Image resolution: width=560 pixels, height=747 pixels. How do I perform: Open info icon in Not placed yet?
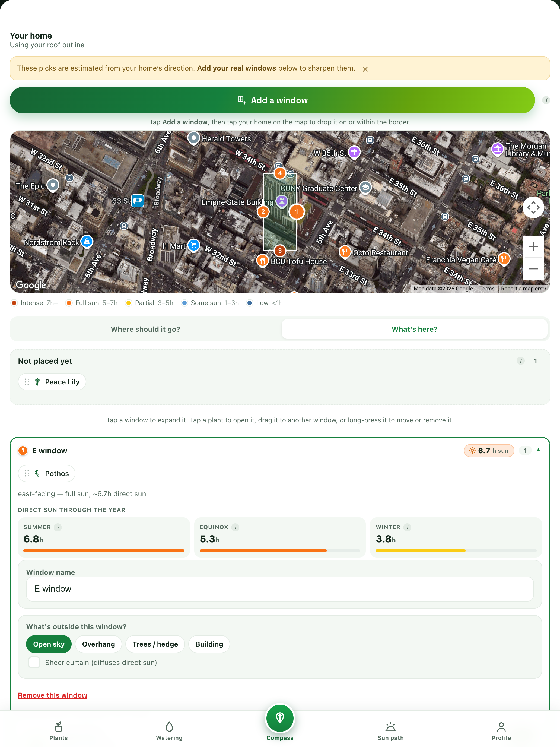[x=520, y=361]
